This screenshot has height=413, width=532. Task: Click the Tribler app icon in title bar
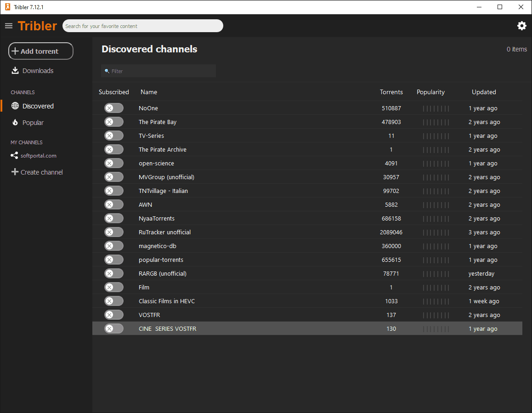(7, 7)
